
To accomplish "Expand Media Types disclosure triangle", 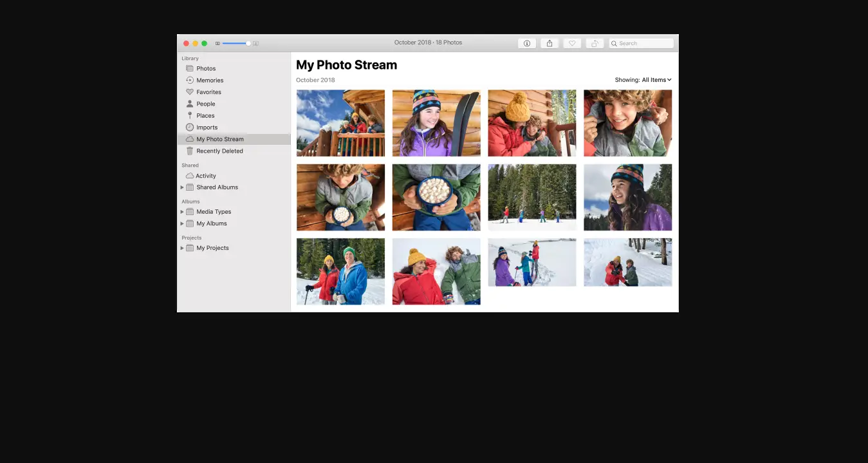I will point(182,212).
